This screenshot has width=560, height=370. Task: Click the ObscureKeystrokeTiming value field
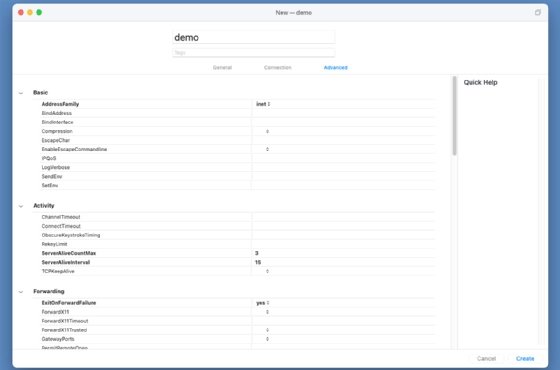(x=343, y=235)
